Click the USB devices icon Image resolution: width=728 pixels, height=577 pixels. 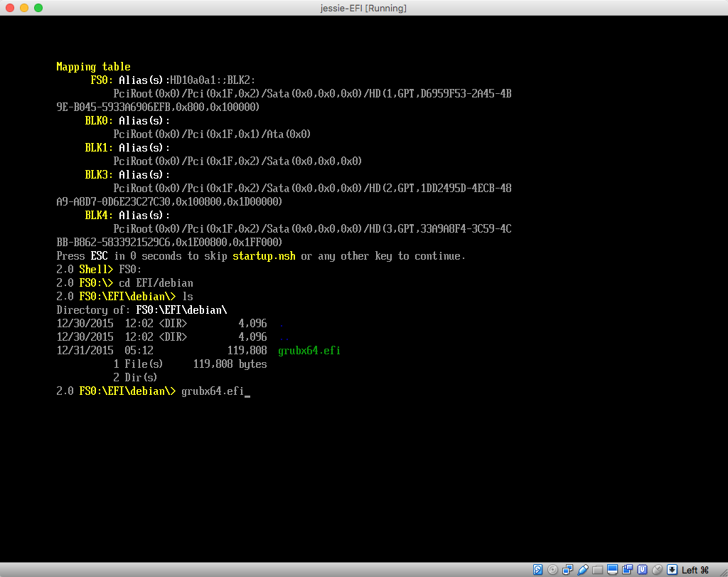click(x=583, y=570)
